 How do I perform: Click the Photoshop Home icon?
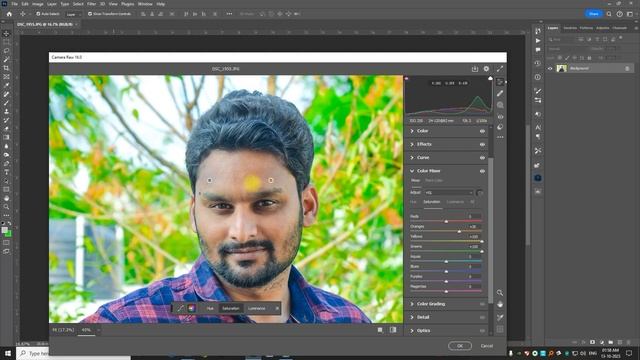click(x=9, y=14)
